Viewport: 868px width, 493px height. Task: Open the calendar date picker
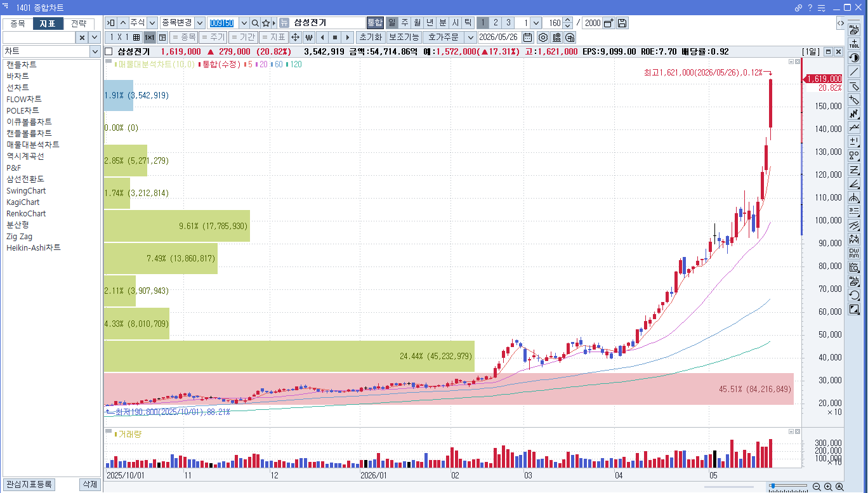[527, 37]
